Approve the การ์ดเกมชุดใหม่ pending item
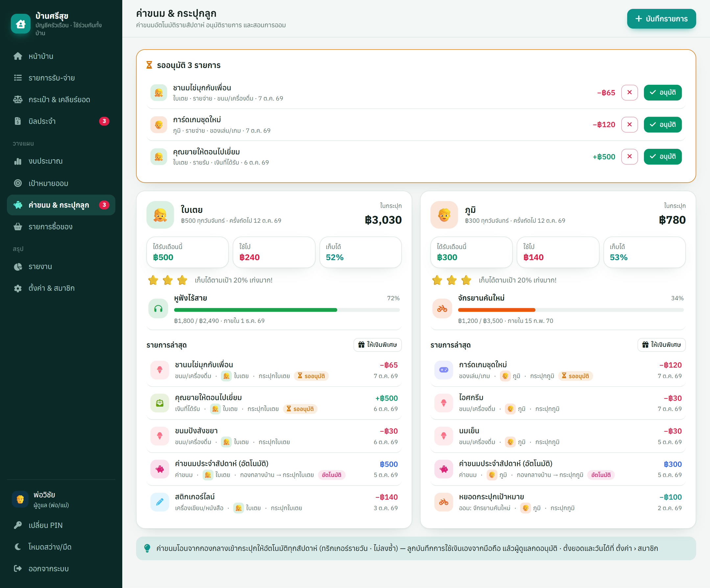The width and height of the screenshot is (710, 588). coord(663,125)
